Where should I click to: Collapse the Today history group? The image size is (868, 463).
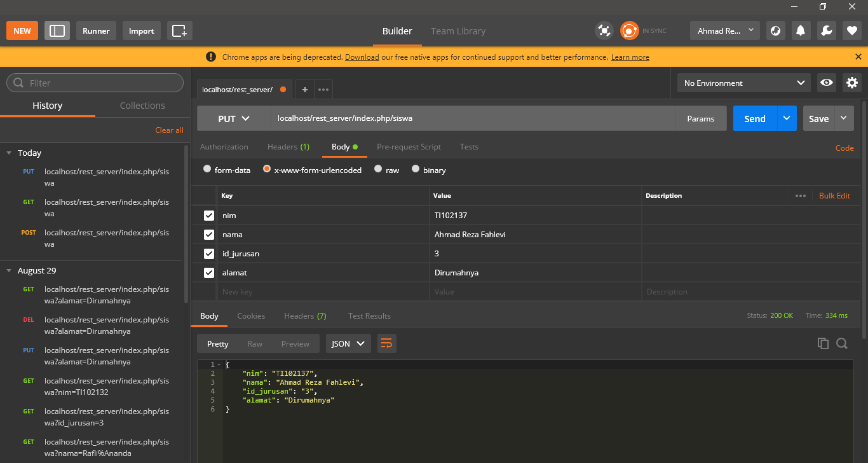(9, 153)
